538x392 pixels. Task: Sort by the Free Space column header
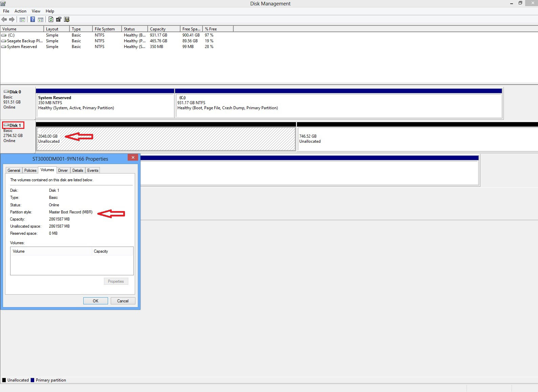pos(191,29)
